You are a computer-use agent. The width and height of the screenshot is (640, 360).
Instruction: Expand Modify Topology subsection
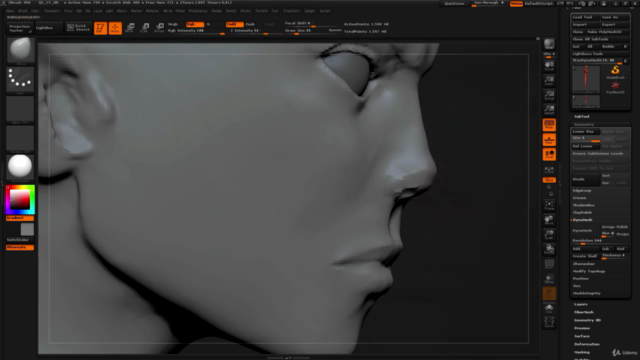(x=589, y=271)
